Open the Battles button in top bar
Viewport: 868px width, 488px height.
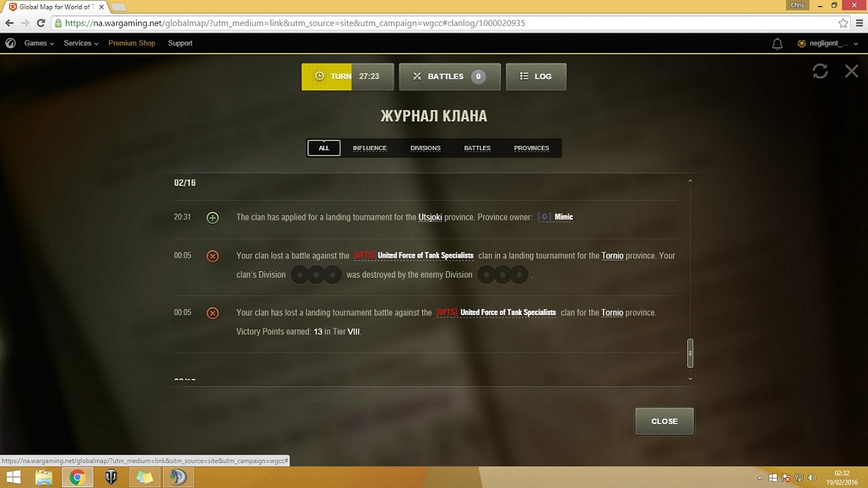449,76
